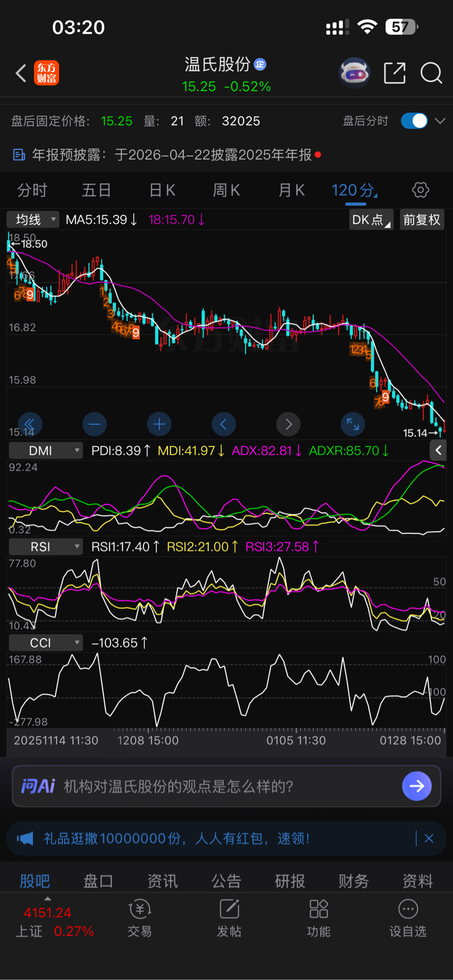This screenshot has width=453, height=980.
Task: Tap the ADXR:85.70 value
Action: point(349,450)
